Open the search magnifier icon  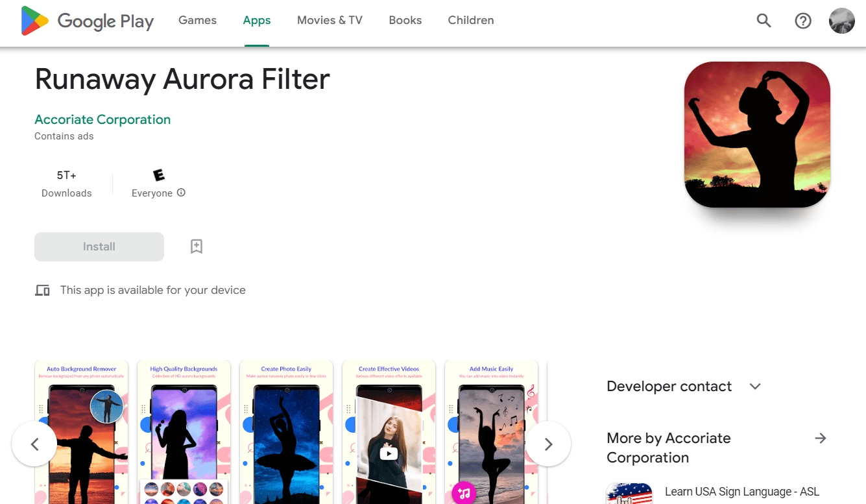(x=764, y=21)
